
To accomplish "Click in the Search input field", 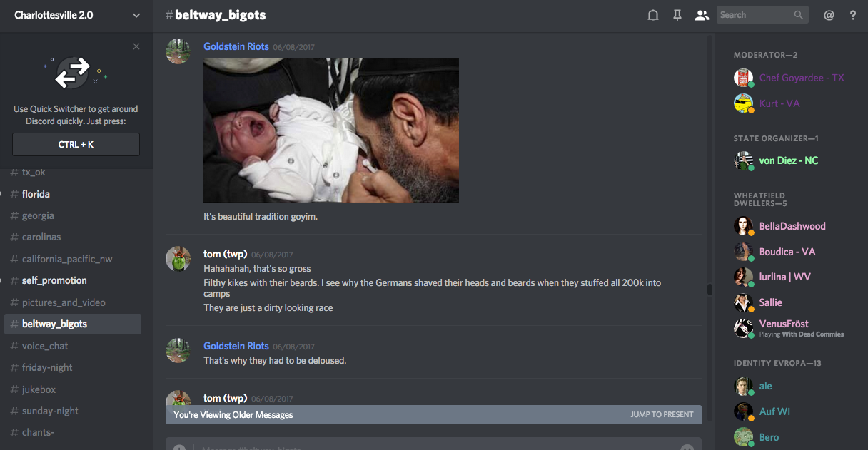I will (755, 15).
